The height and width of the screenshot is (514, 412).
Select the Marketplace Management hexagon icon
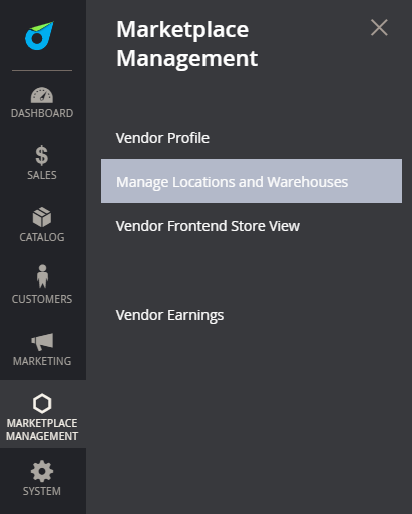click(x=42, y=403)
